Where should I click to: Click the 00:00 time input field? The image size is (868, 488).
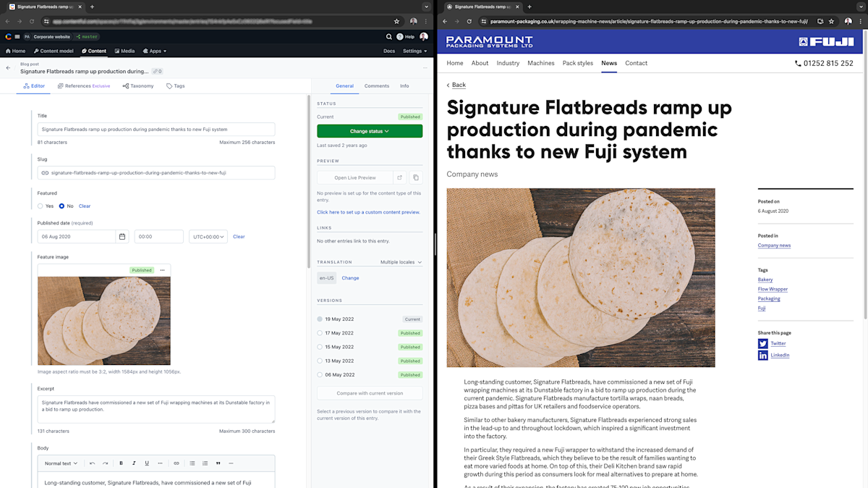159,237
